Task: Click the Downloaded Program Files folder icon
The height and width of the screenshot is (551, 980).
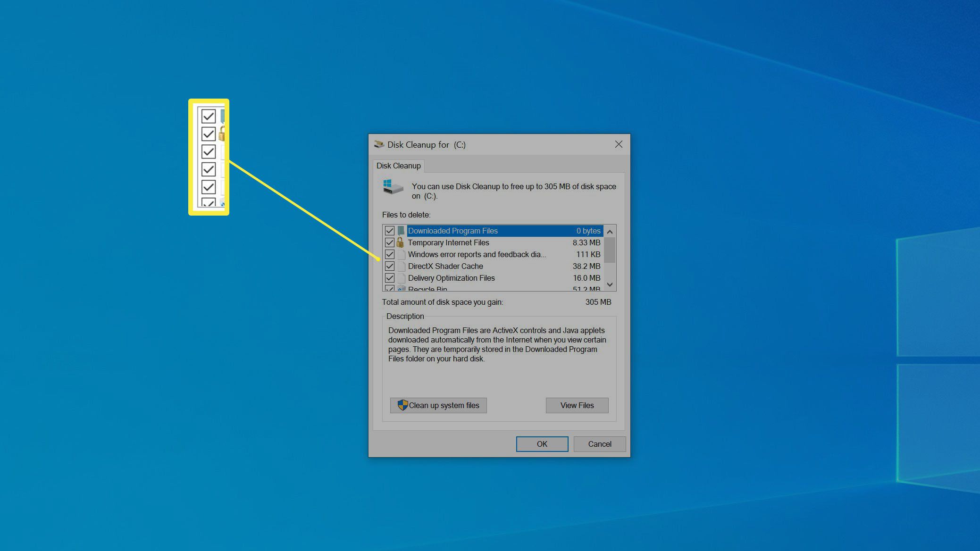Action: (x=401, y=231)
